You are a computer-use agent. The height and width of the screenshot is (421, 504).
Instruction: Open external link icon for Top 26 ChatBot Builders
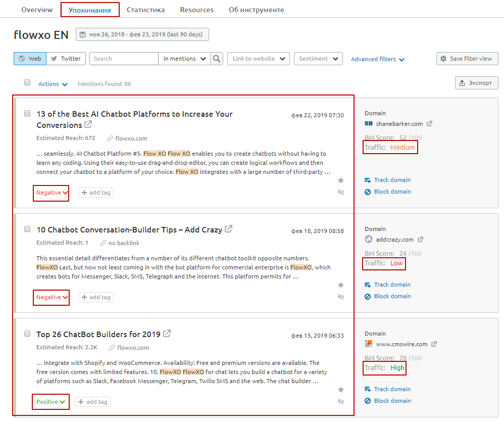tap(167, 334)
